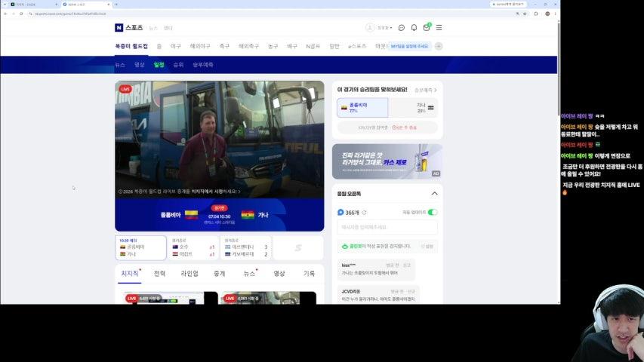Click the browser back arrow
644x362 pixels.
[5, 14]
